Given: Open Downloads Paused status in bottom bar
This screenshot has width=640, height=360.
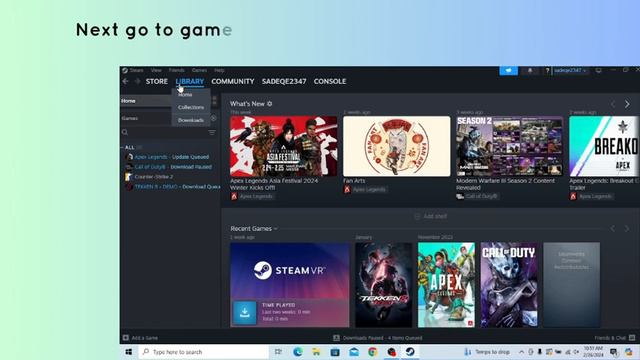Looking at the screenshot, I should [378, 338].
